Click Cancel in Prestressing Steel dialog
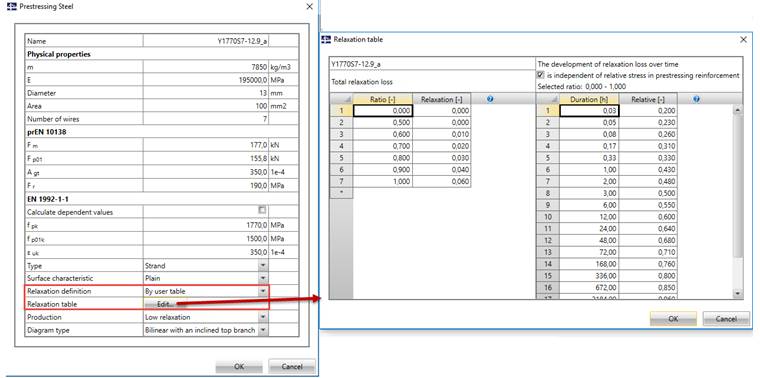The height and width of the screenshot is (378, 760). click(x=292, y=366)
